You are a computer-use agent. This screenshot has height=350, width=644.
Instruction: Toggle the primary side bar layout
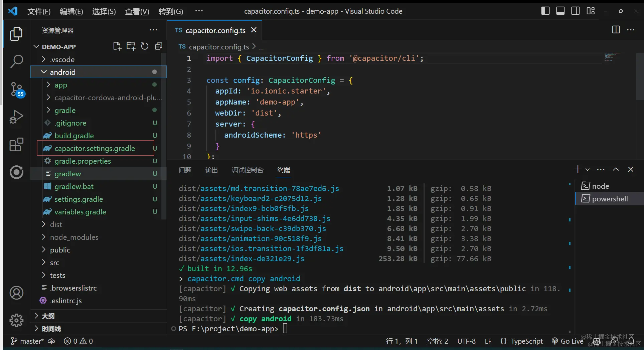tap(545, 11)
